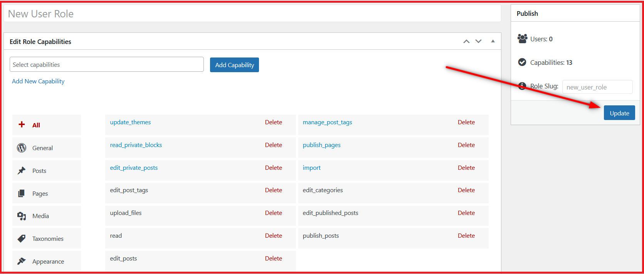Click the info icon beside Role Slug
Image resolution: width=644 pixels, height=274 pixels.
tap(522, 86)
